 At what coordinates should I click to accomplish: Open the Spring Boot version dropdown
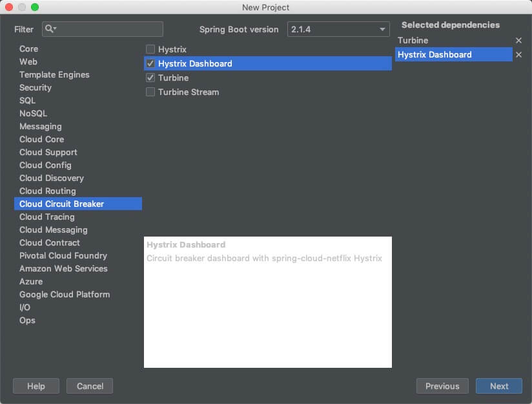(x=338, y=29)
